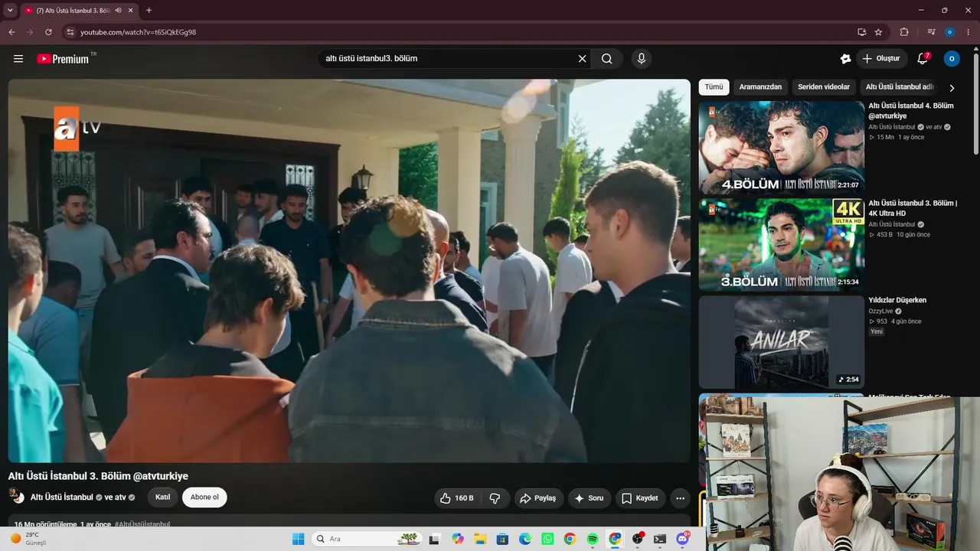Reload the current page

(48, 32)
